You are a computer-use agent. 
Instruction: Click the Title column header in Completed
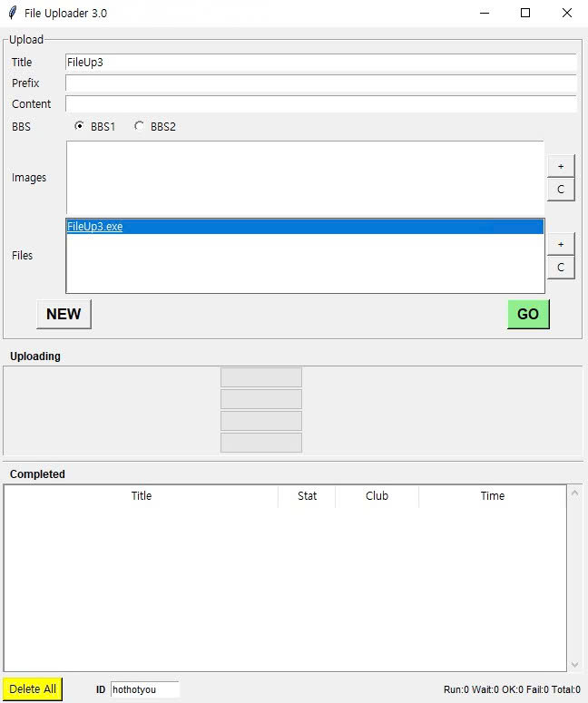pos(142,496)
